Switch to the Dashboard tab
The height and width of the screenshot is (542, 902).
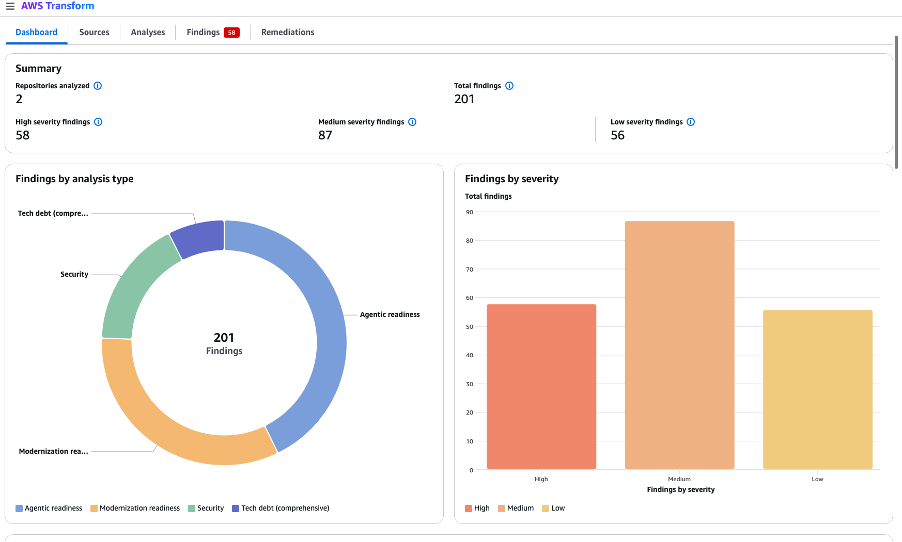coord(36,32)
